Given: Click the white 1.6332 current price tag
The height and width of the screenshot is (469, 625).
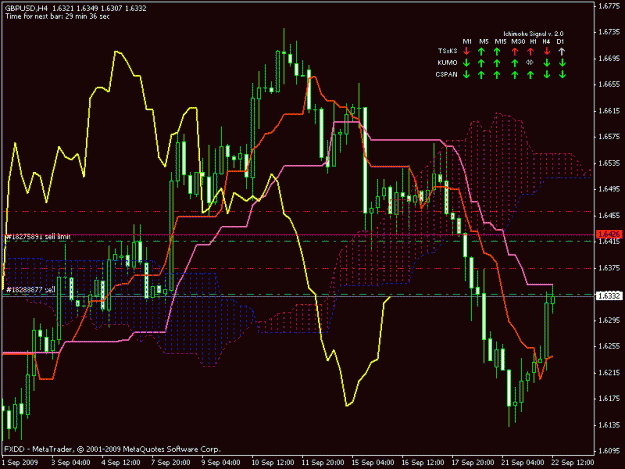Looking at the screenshot, I should pos(609,296).
